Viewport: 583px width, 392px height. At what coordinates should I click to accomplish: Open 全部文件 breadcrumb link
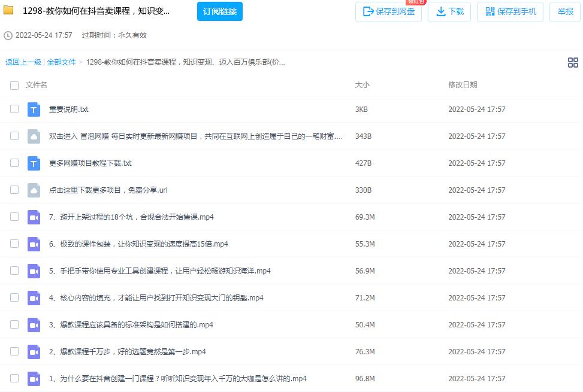[61, 62]
